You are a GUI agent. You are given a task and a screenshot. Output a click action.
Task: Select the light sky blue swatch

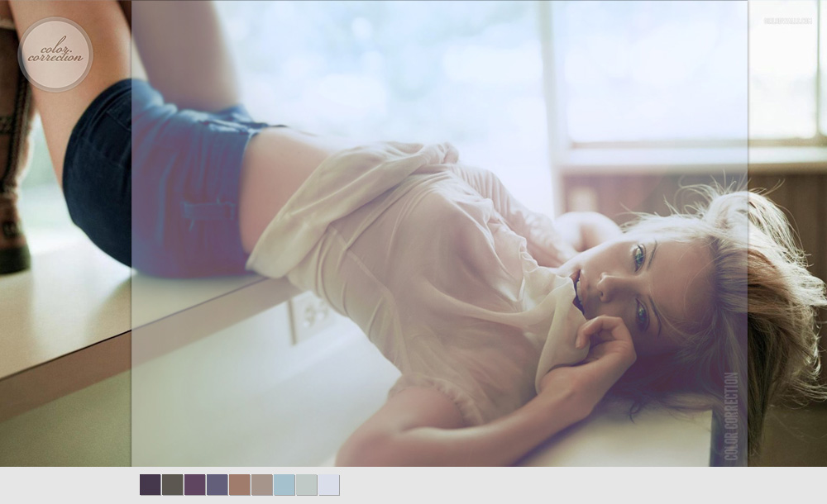click(284, 485)
